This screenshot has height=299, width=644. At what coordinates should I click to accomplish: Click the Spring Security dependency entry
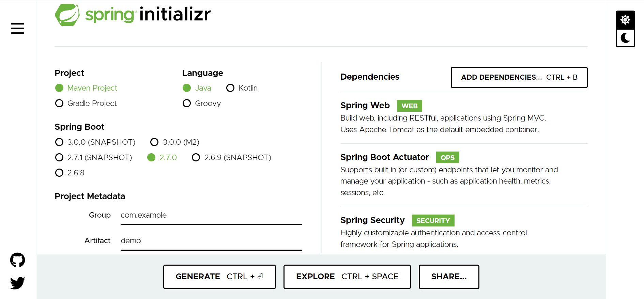[x=464, y=232]
